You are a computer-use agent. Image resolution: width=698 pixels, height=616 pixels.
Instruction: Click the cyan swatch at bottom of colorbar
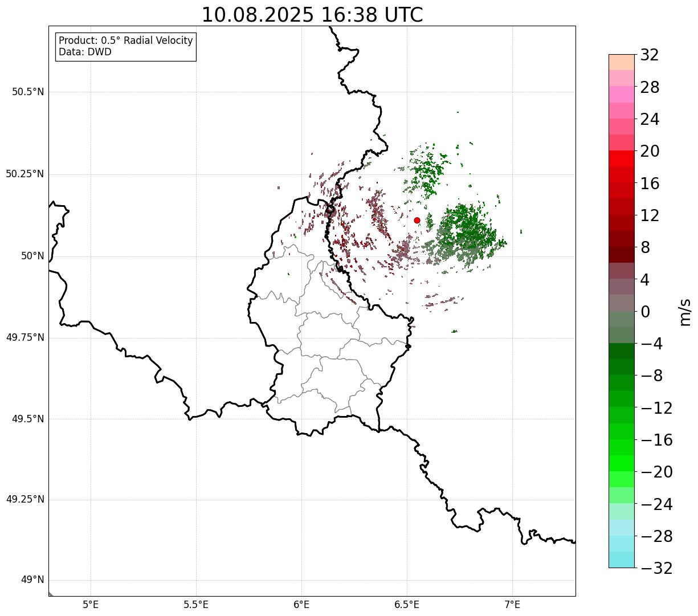click(622, 560)
